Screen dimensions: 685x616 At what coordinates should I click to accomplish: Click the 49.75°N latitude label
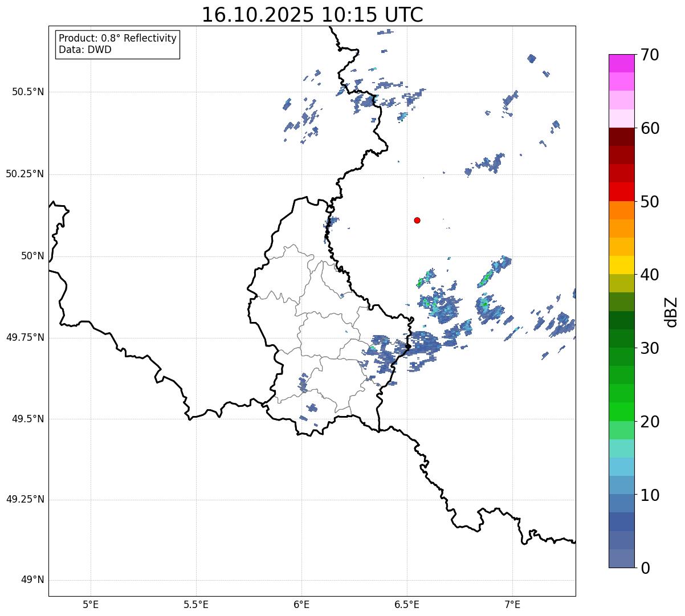(25, 337)
